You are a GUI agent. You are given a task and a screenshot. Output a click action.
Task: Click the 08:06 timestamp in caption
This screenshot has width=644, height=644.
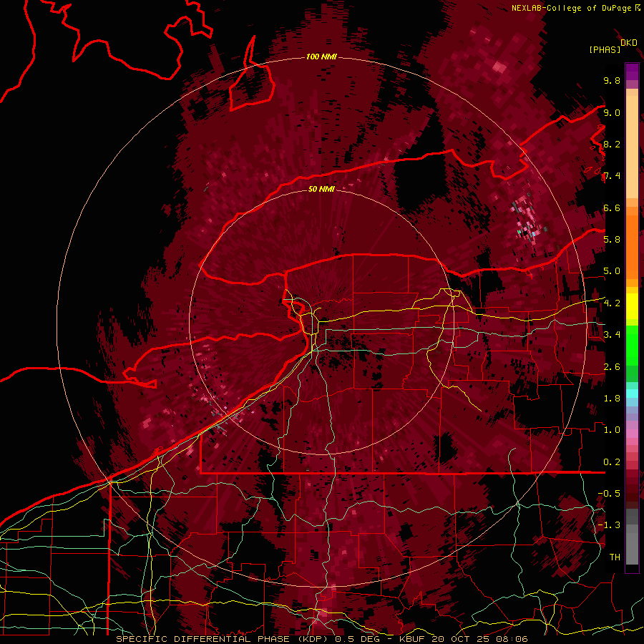512,639
